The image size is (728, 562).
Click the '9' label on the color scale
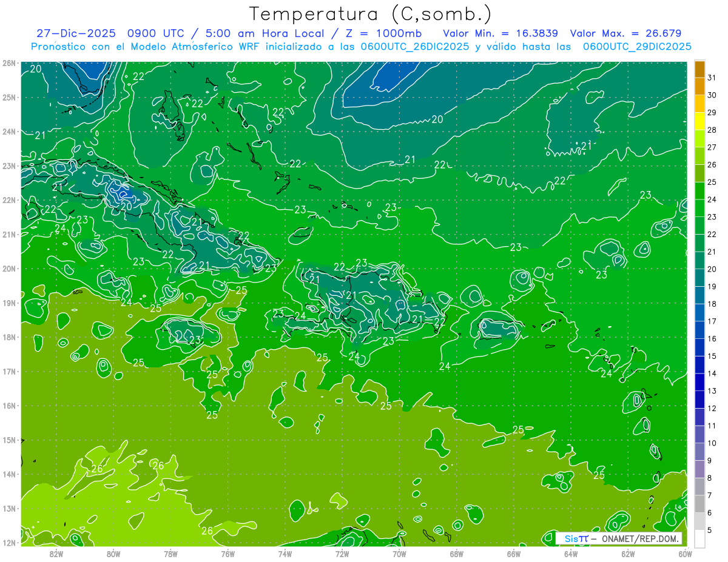click(710, 461)
